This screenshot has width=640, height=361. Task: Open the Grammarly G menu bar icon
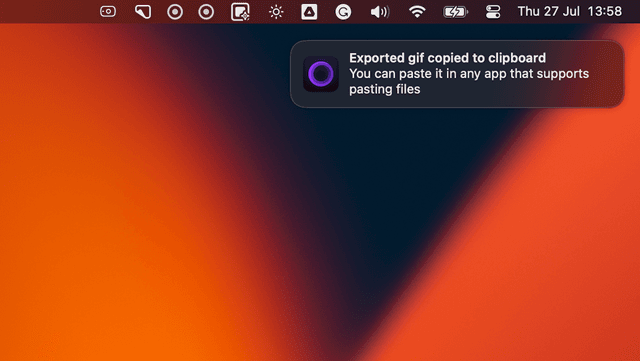tap(343, 12)
